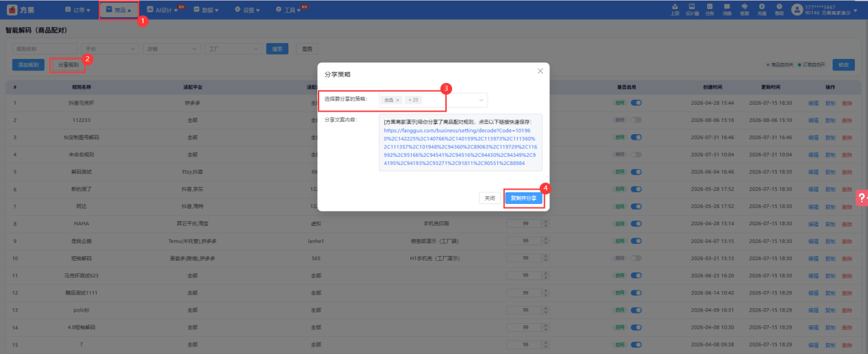The height and width of the screenshot is (354, 868).
Task: Click the 关闭 button in dialog
Action: click(x=490, y=198)
